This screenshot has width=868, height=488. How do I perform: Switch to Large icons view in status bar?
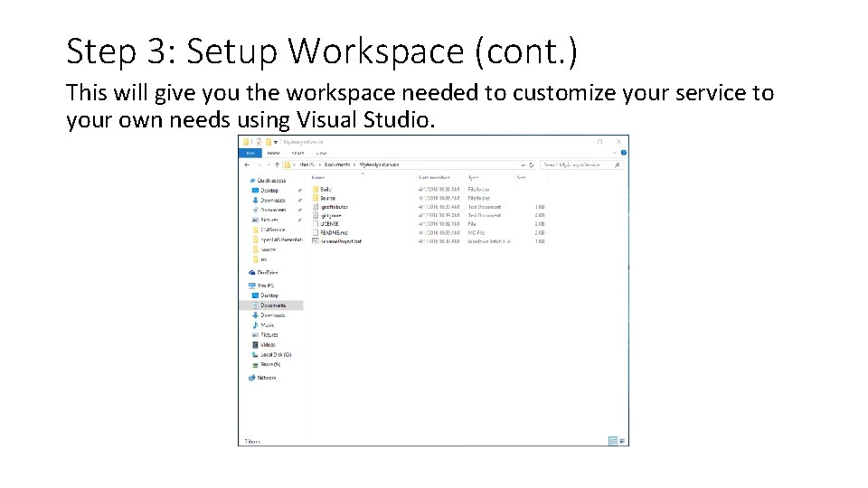(622, 441)
